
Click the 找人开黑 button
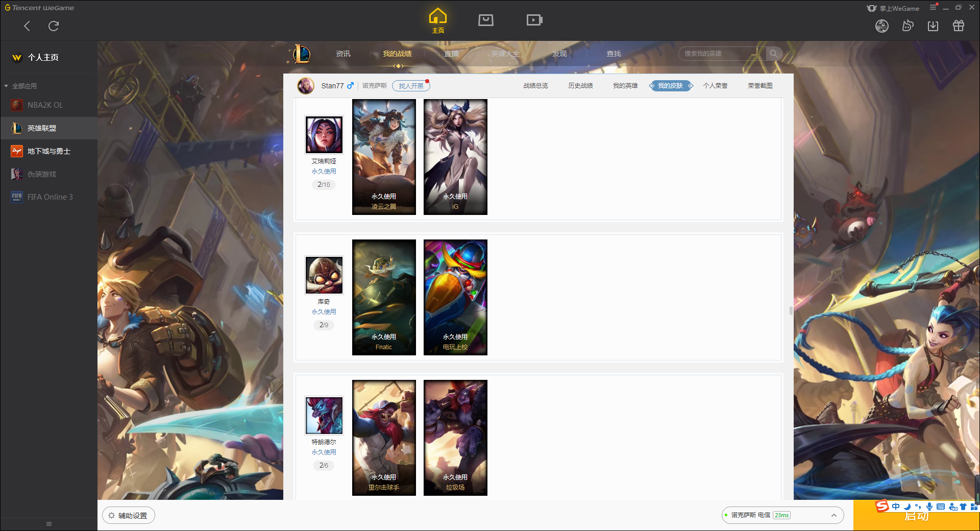(x=411, y=86)
